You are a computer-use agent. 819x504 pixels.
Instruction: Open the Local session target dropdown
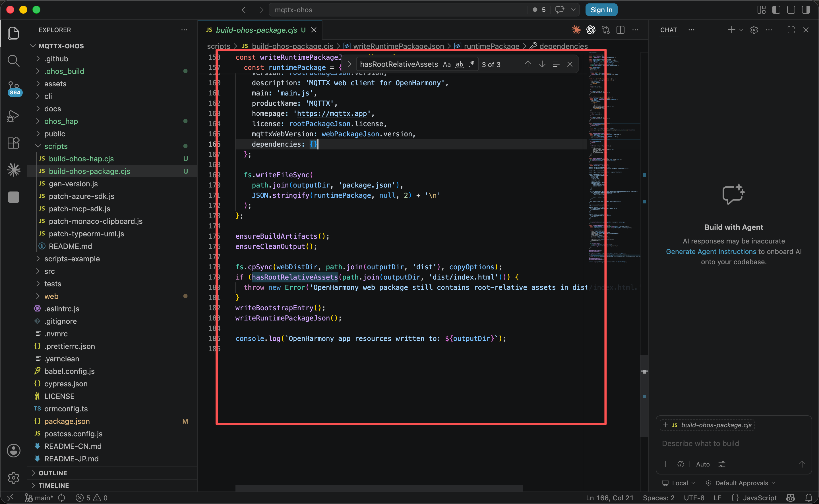(x=679, y=483)
